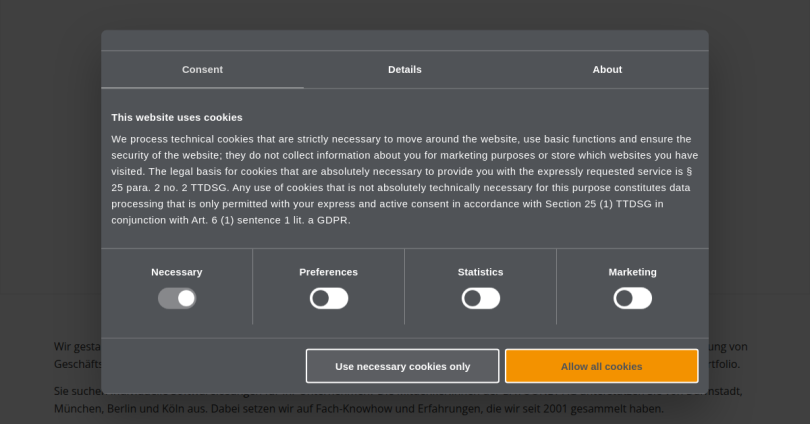Click the Preferences category label
810x424 pixels.
(x=328, y=272)
